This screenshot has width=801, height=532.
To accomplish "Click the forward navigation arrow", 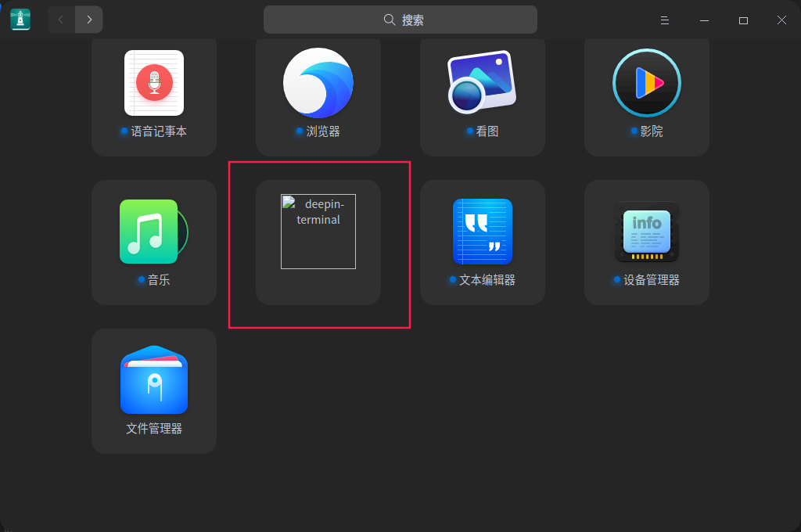I will point(88,19).
